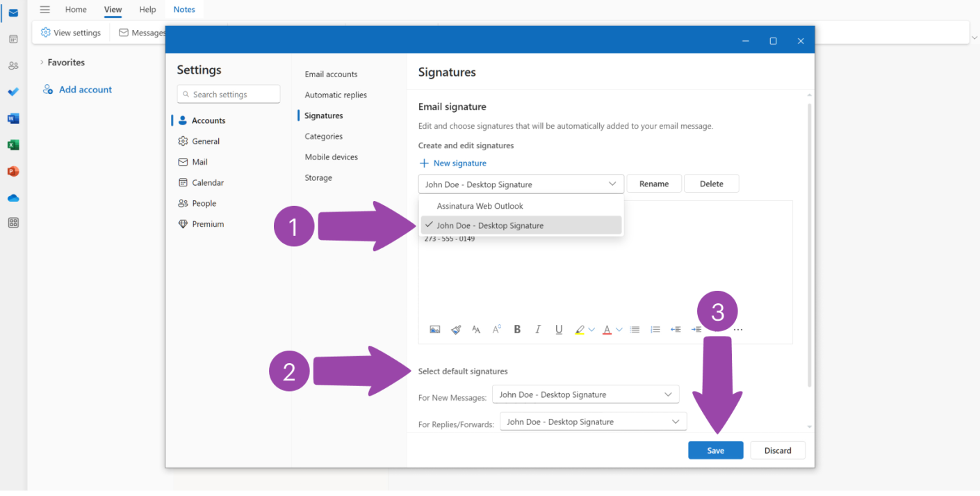Screen dimensions: 980x496
Task: Open the highlight color dropdown
Action: 591,329
